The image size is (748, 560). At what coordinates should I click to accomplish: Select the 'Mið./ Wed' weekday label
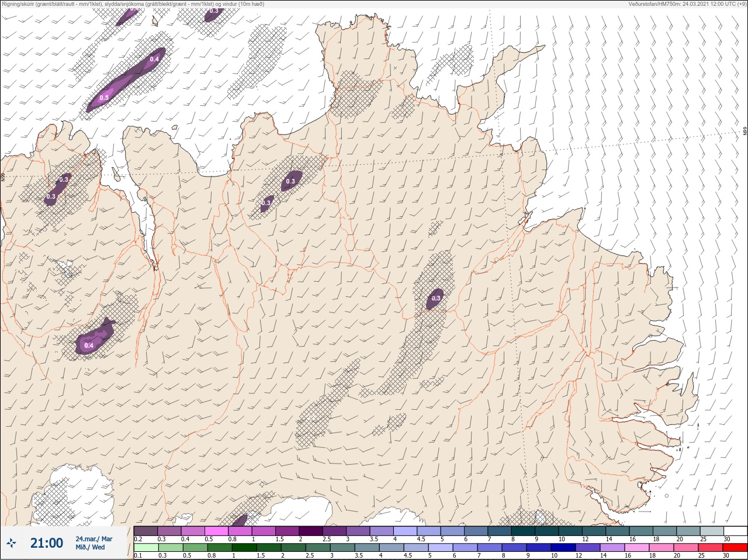[x=91, y=548]
